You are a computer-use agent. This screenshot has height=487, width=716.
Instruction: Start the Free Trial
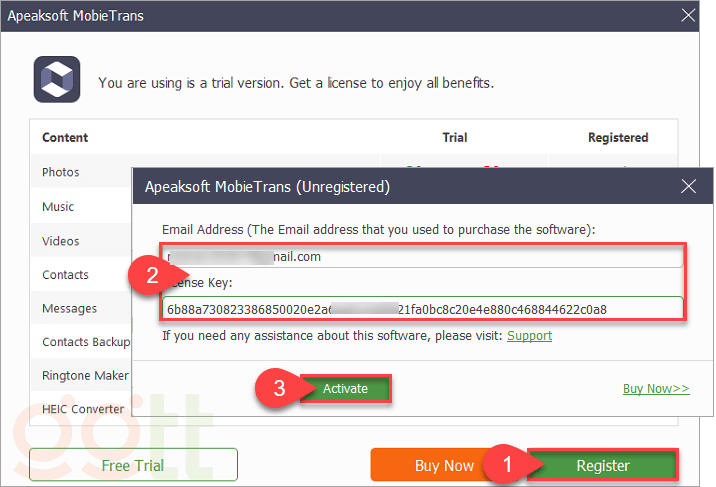[133, 465]
